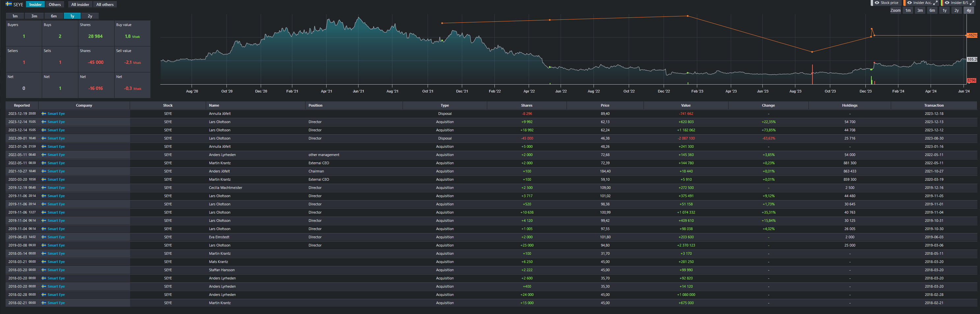Open the All insider tab
Image resolution: width=980 pixels, height=314 pixels.
[80, 5]
